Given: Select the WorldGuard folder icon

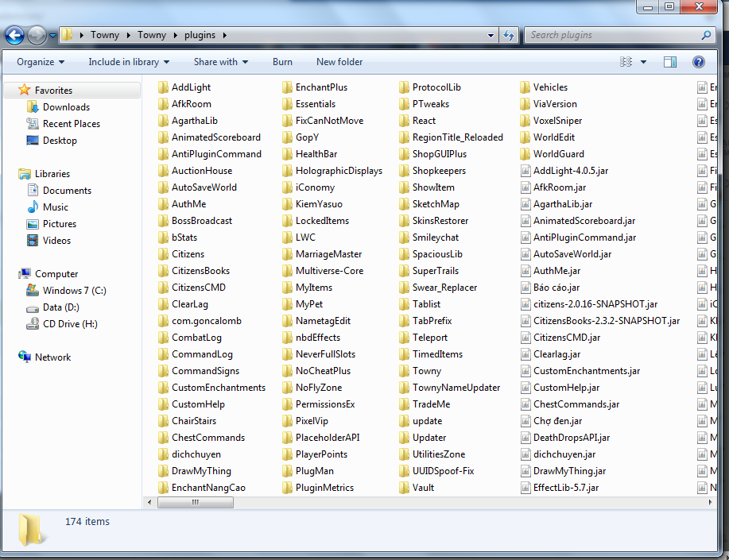Looking at the screenshot, I should point(525,154).
